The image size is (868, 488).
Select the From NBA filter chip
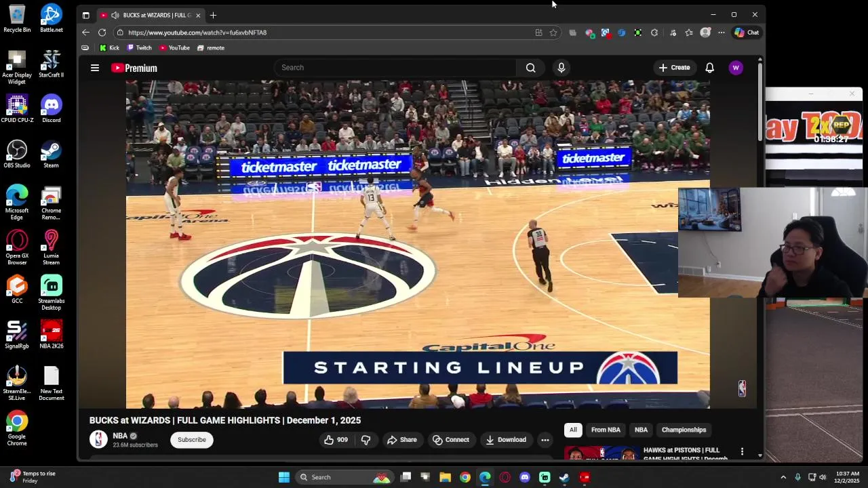point(606,430)
